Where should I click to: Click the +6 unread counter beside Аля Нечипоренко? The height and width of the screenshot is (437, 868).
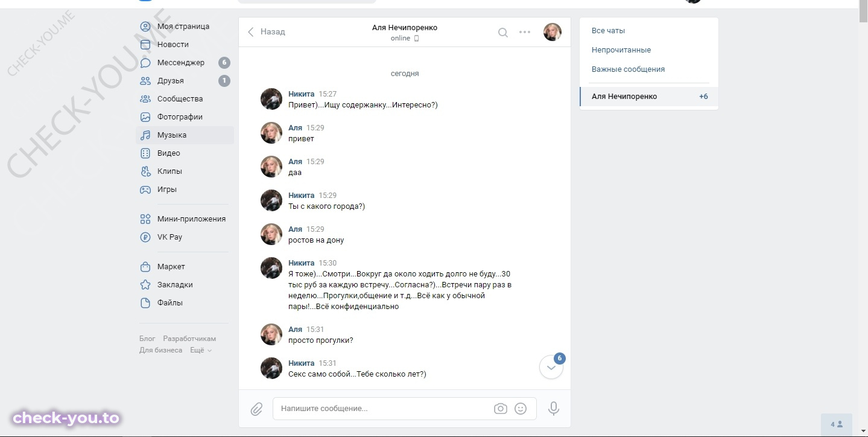(703, 97)
